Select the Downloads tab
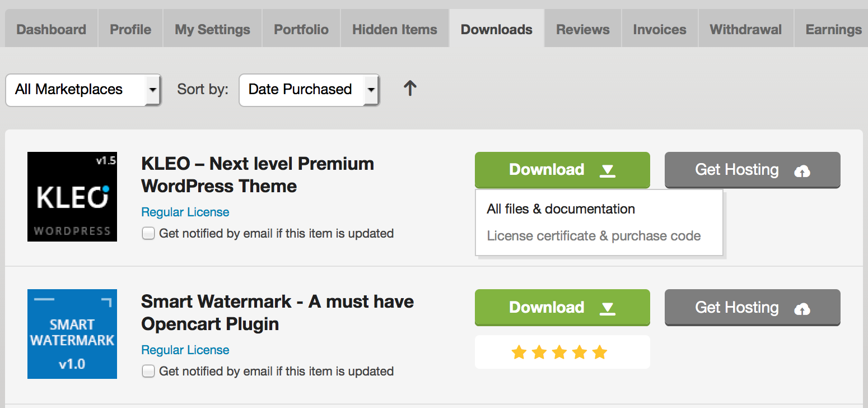 497,29
